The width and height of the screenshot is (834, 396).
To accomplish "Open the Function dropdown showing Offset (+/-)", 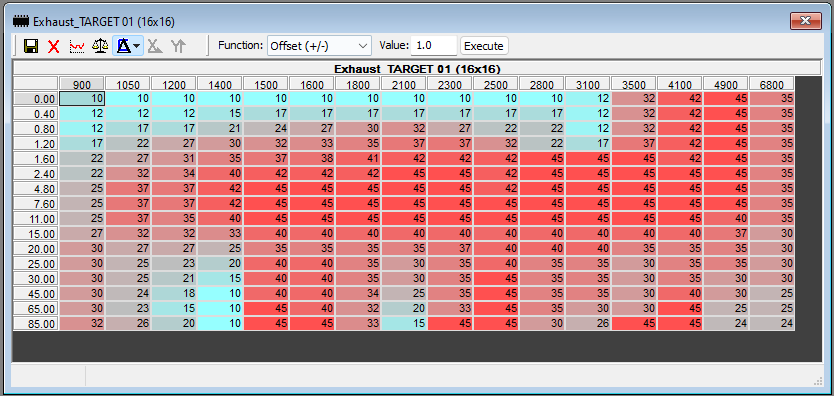I will 319,46.
